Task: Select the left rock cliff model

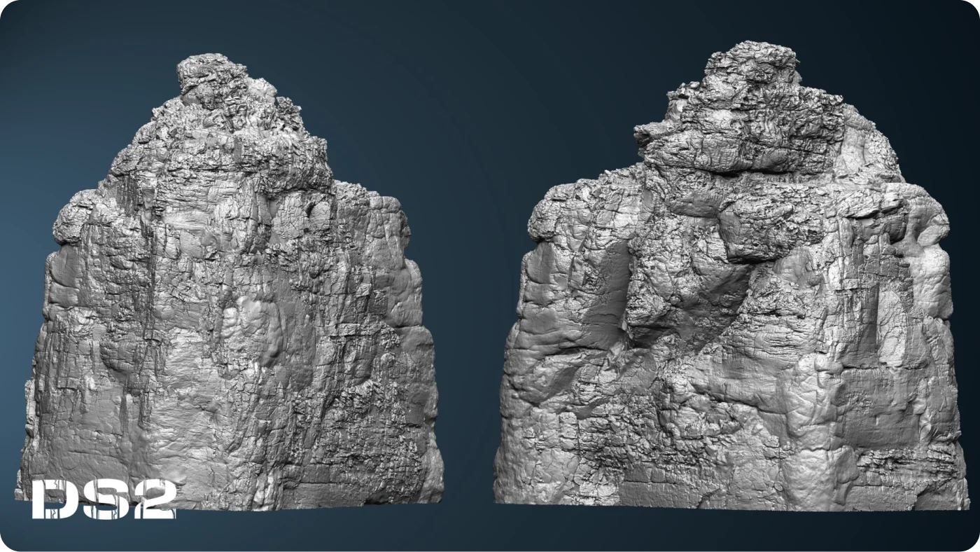Action: tap(231, 315)
